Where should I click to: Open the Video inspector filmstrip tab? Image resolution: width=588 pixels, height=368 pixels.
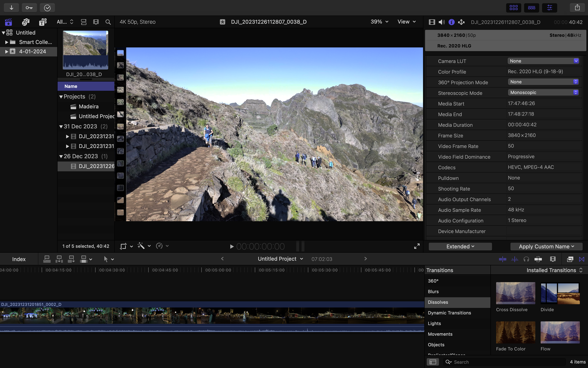(x=432, y=22)
